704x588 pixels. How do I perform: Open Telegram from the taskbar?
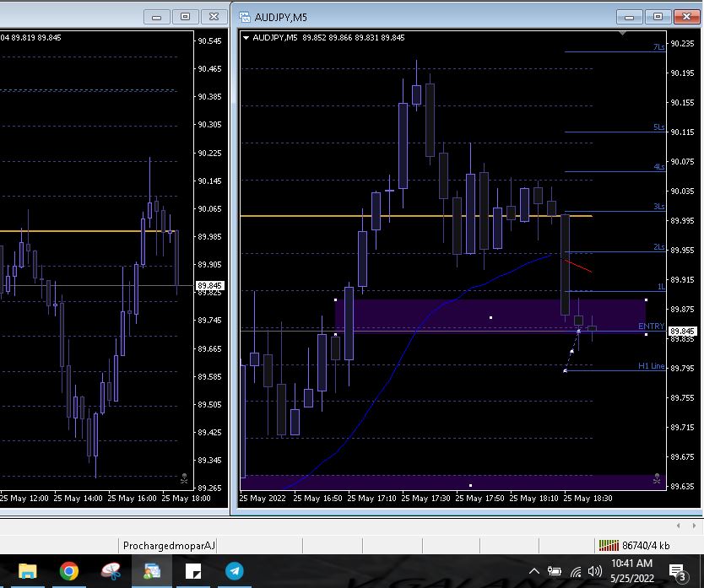235,571
